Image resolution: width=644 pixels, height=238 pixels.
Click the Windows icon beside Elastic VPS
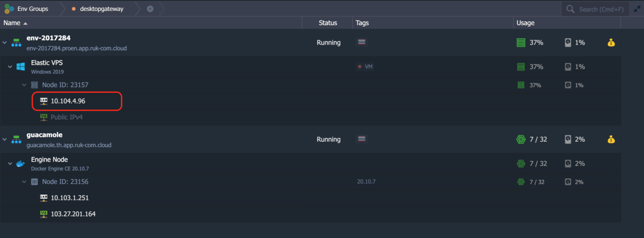pyautogui.click(x=20, y=67)
